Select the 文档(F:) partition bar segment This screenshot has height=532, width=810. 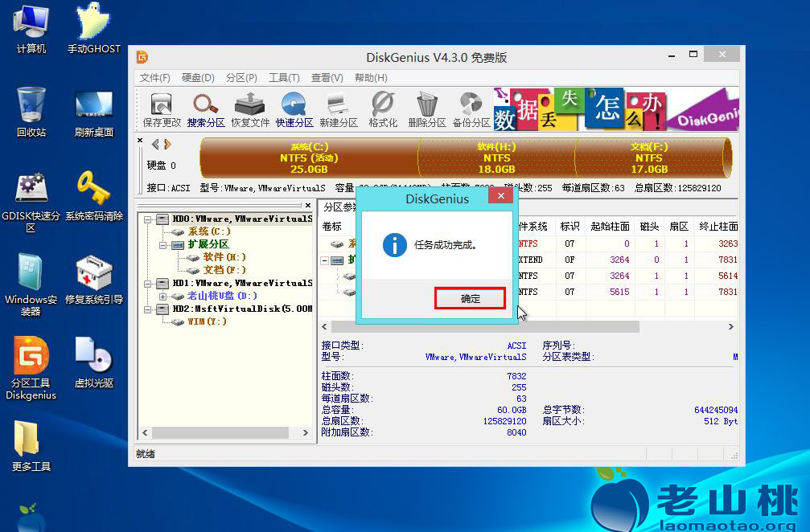(649, 158)
